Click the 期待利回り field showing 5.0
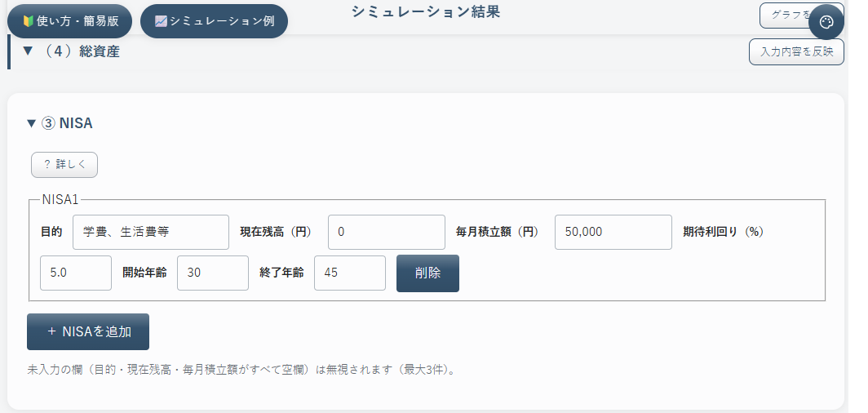 pos(76,273)
